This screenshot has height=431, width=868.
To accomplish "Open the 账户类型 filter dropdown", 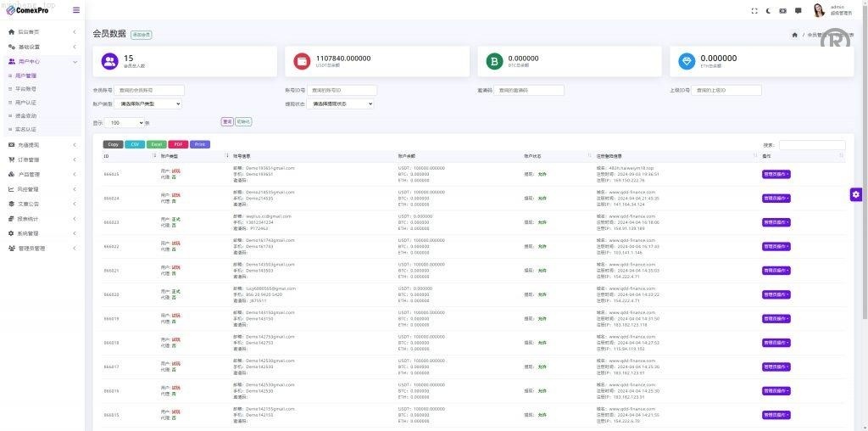I will tap(148, 104).
